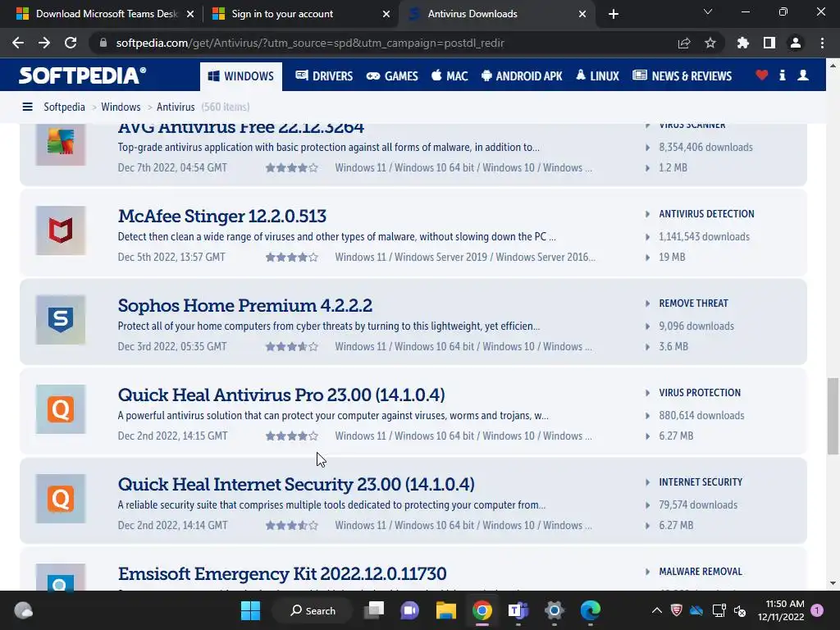Share this page via address bar icon
The width and height of the screenshot is (840, 630).
point(684,43)
